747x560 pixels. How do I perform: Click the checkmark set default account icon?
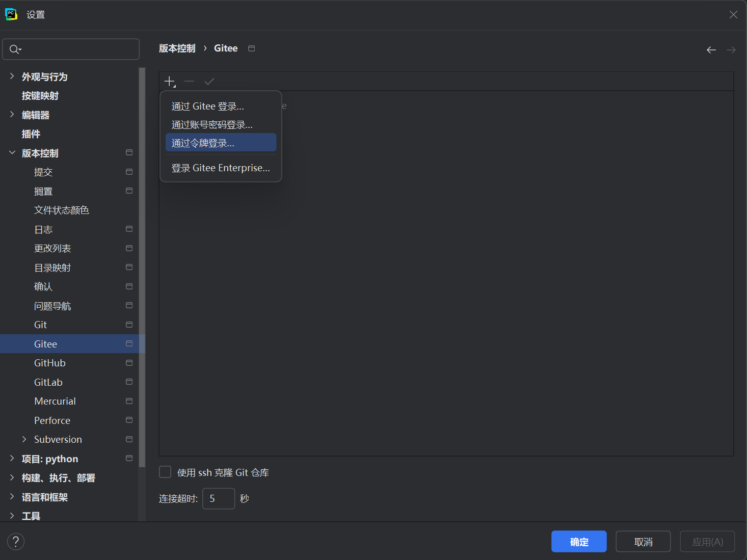coord(209,82)
